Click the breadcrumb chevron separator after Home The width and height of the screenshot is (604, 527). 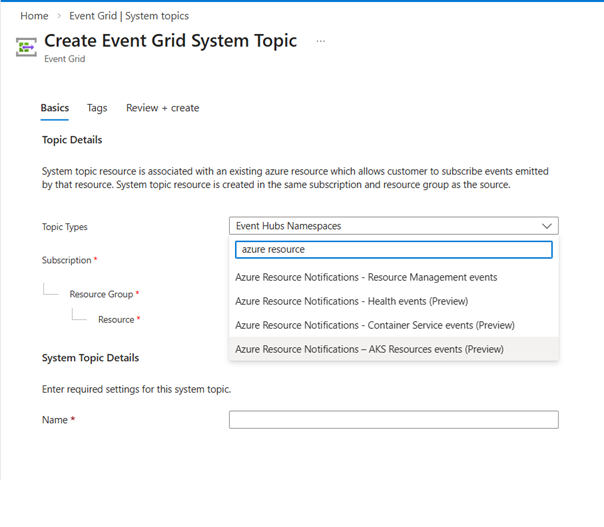tap(59, 16)
